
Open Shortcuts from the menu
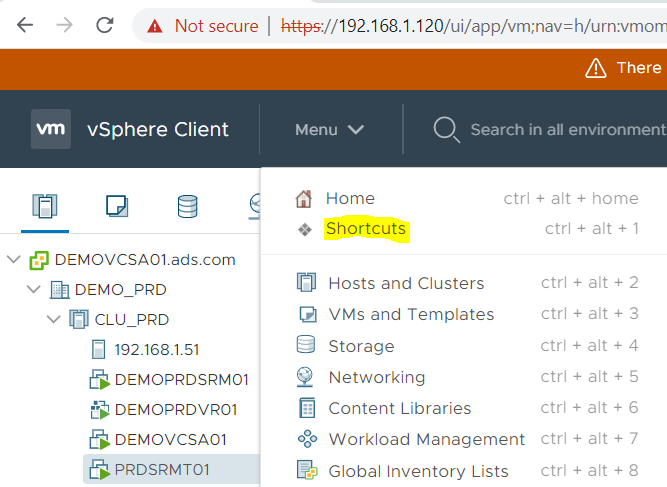[366, 229]
